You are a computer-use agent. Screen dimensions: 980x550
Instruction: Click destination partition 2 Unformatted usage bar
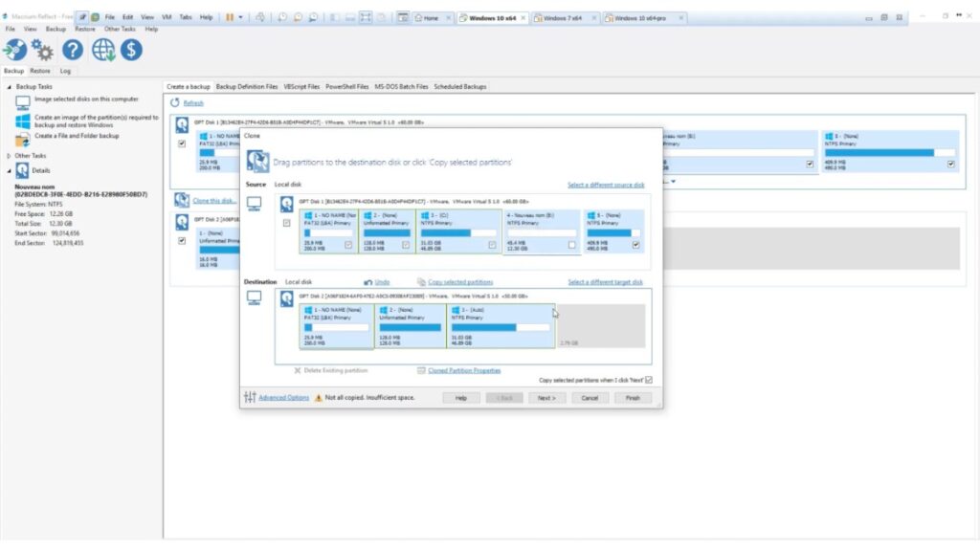(410, 327)
